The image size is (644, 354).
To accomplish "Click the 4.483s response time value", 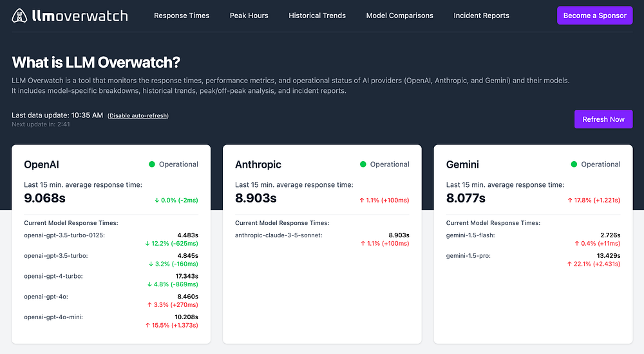I will 187,235.
